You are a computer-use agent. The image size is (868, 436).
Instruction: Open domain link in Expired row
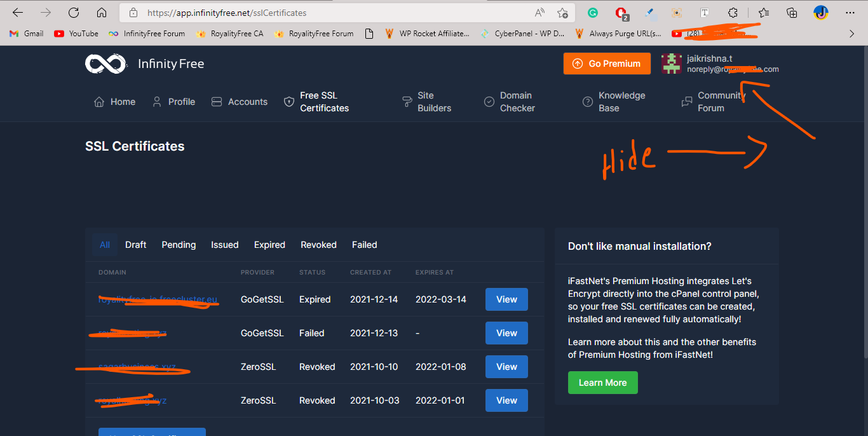[x=158, y=299]
